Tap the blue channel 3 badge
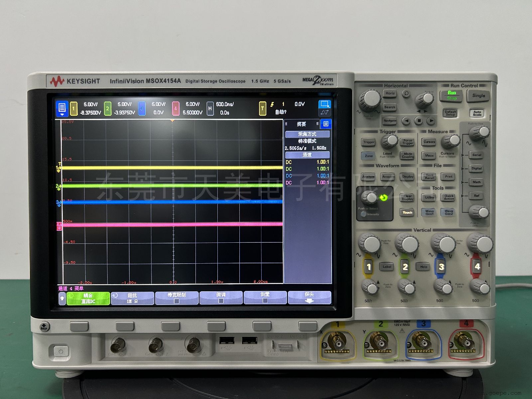This screenshot has height=399, width=532. tap(142, 108)
